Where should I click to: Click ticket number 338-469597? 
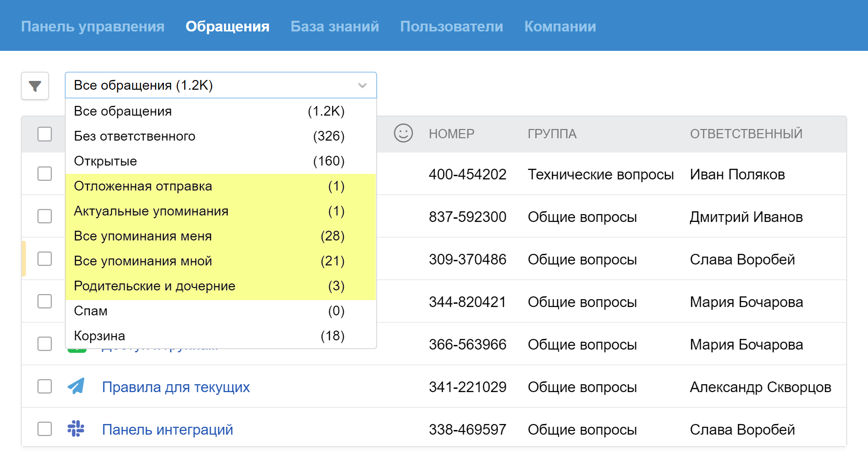pos(467,430)
